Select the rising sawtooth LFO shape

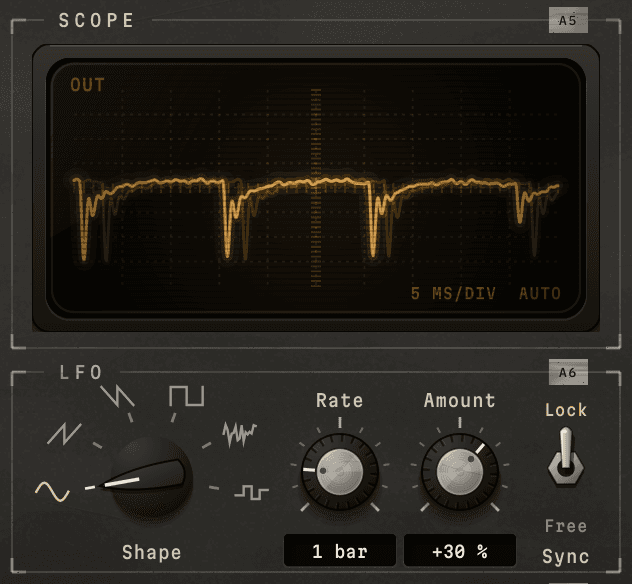click(64, 434)
